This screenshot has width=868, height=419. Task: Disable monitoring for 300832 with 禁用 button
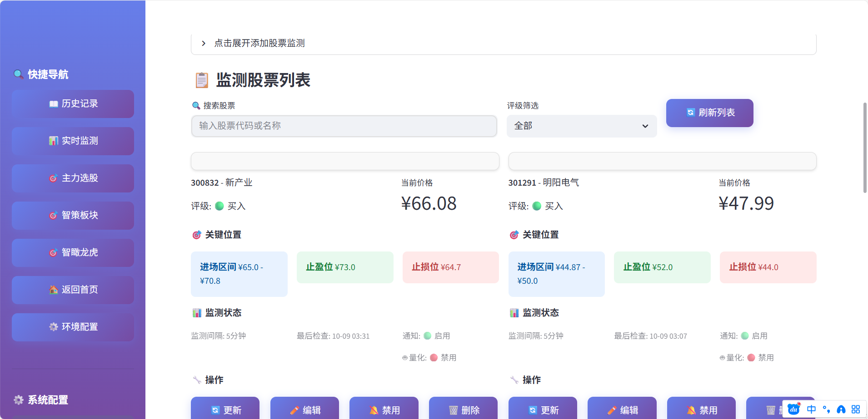coord(384,409)
